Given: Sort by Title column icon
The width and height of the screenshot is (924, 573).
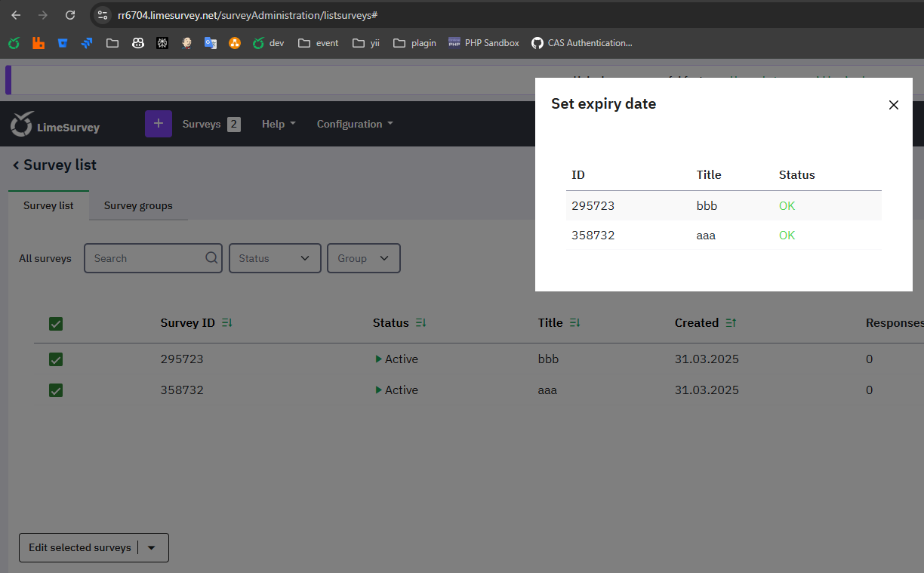Looking at the screenshot, I should pyautogui.click(x=574, y=323).
